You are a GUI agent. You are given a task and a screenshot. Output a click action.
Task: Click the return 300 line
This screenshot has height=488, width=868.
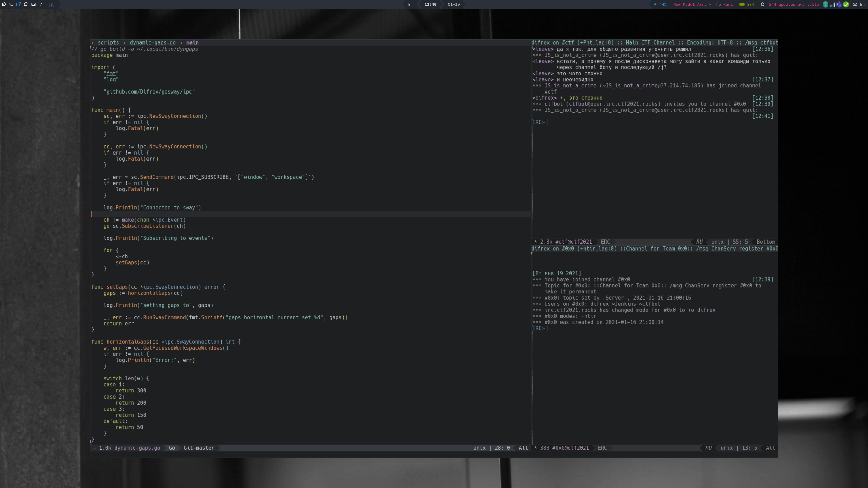131,391
